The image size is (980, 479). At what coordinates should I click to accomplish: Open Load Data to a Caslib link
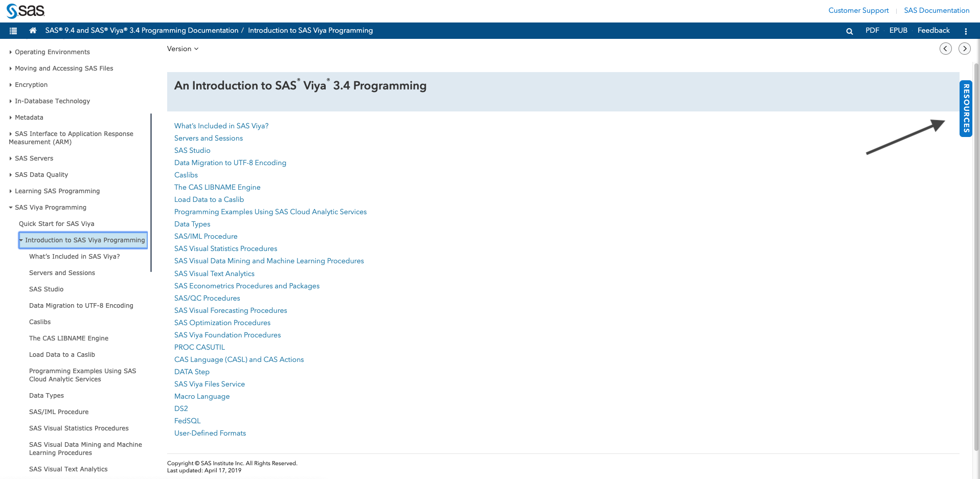coord(209,199)
